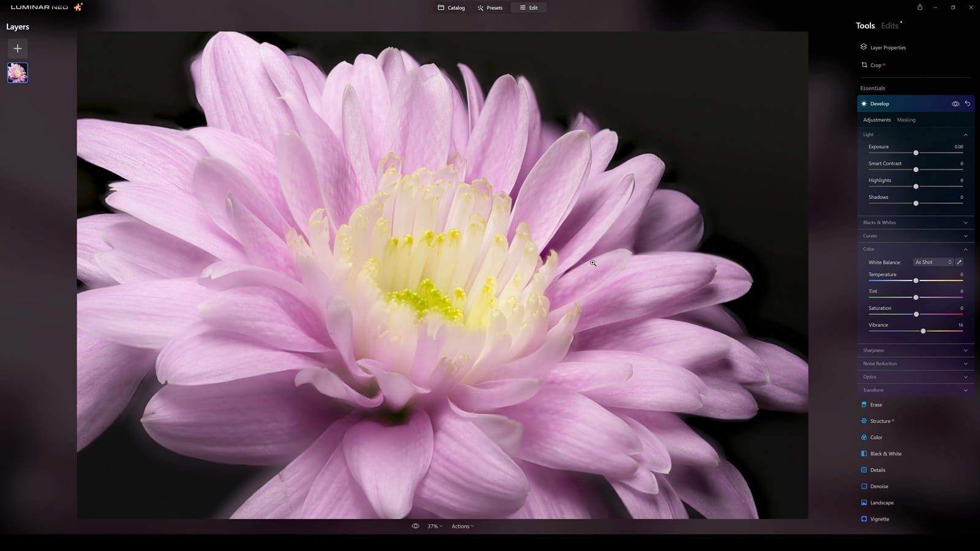The height and width of the screenshot is (551, 980).
Task: Open the Denoise tool
Action: [x=875, y=486]
